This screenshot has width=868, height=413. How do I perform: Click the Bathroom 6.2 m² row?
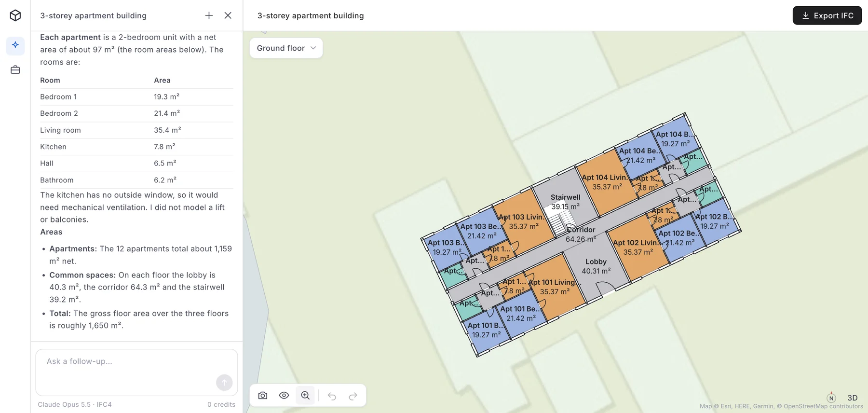click(136, 180)
